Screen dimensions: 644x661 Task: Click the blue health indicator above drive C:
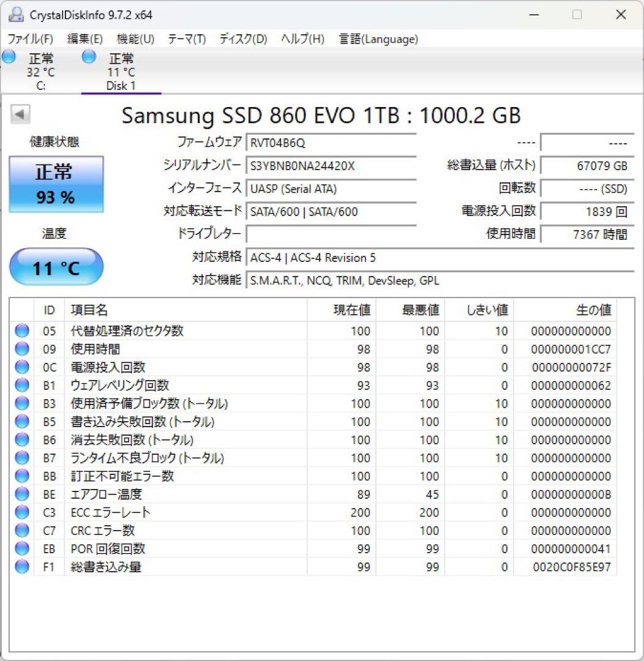point(9,56)
